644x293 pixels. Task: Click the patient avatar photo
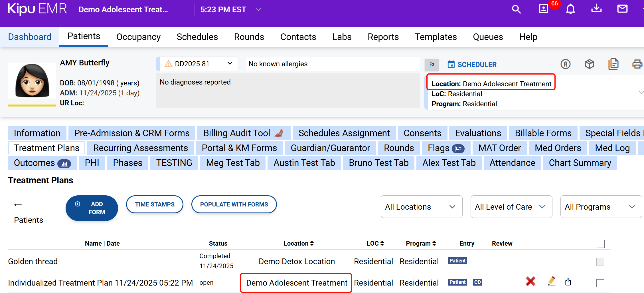32,81
